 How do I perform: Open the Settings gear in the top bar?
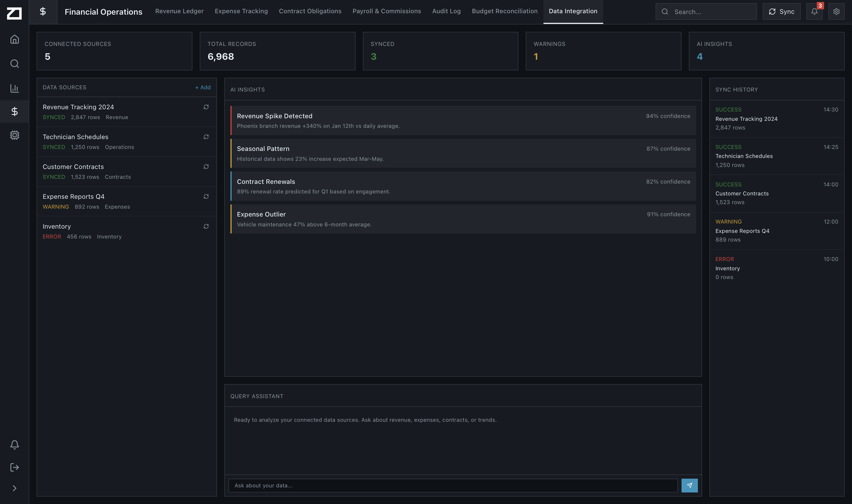(837, 11)
